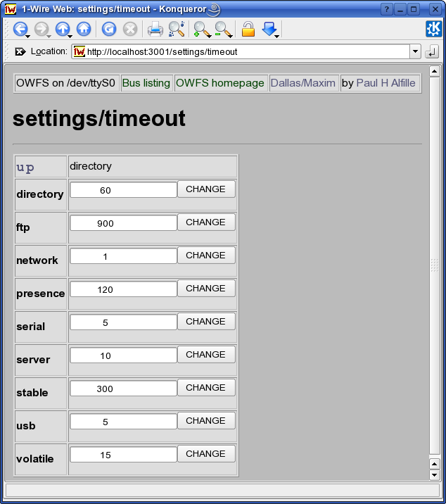
Task: Click the 'presence' row label
Action: 41,294
